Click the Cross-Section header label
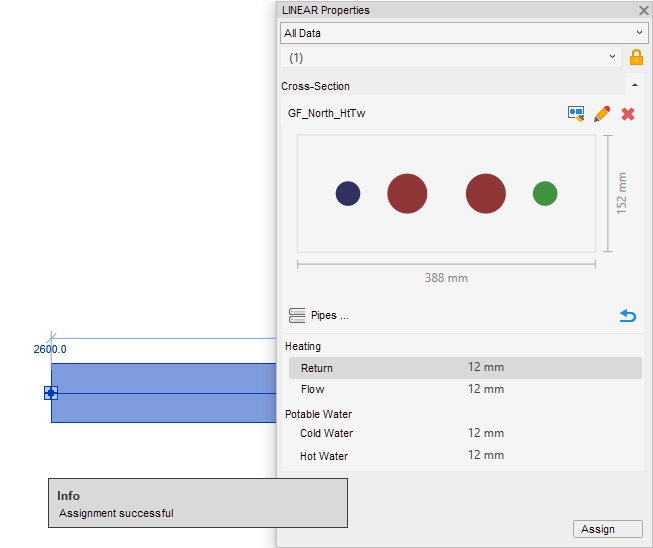 (x=315, y=86)
